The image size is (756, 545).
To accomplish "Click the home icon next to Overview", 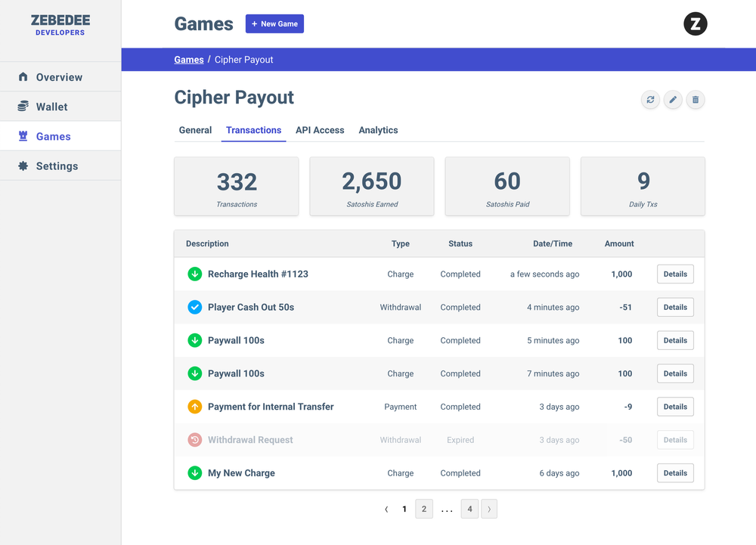I will tap(22, 76).
